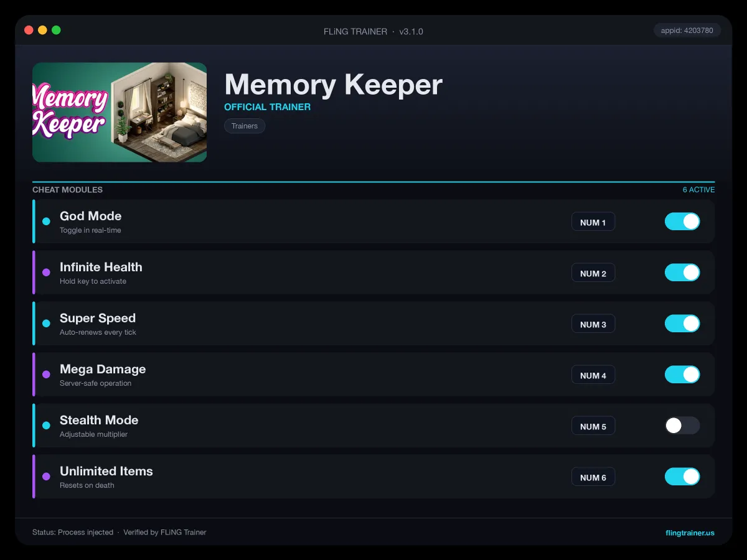The width and height of the screenshot is (747, 560).
Task: Maximize window with green button
Action: (56, 30)
